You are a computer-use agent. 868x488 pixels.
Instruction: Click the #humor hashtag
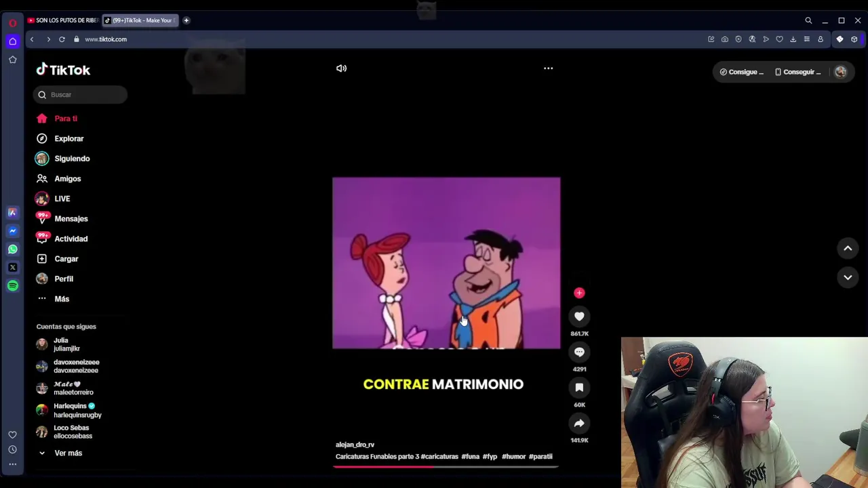pyautogui.click(x=513, y=457)
